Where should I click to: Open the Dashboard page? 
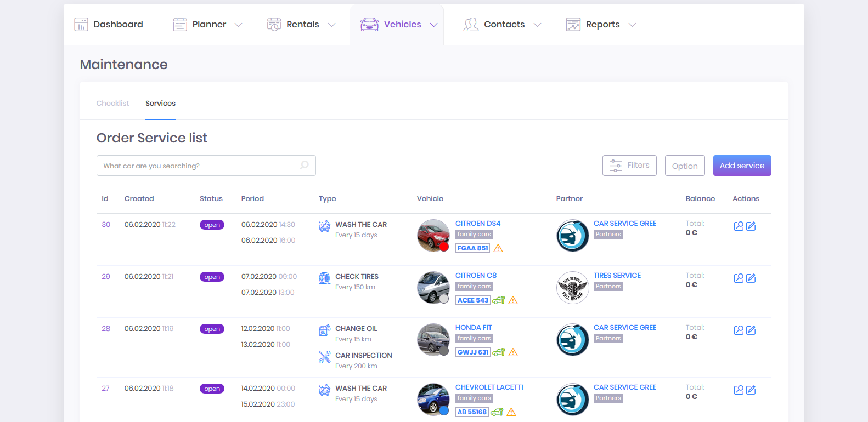click(x=109, y=25)
